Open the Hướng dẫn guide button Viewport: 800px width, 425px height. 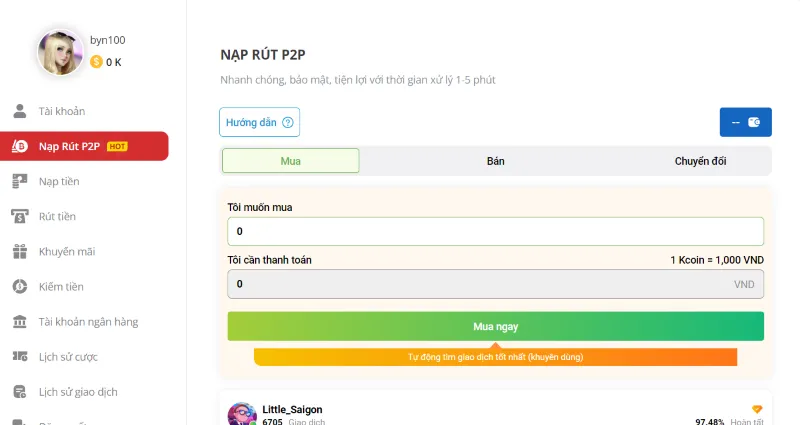[259, 122]
